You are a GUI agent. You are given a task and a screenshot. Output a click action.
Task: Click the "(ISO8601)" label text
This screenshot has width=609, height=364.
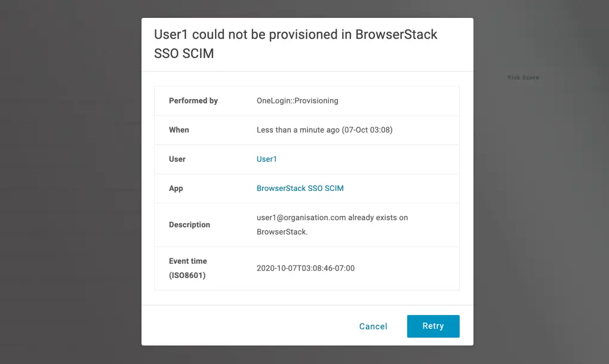[187, 276]
